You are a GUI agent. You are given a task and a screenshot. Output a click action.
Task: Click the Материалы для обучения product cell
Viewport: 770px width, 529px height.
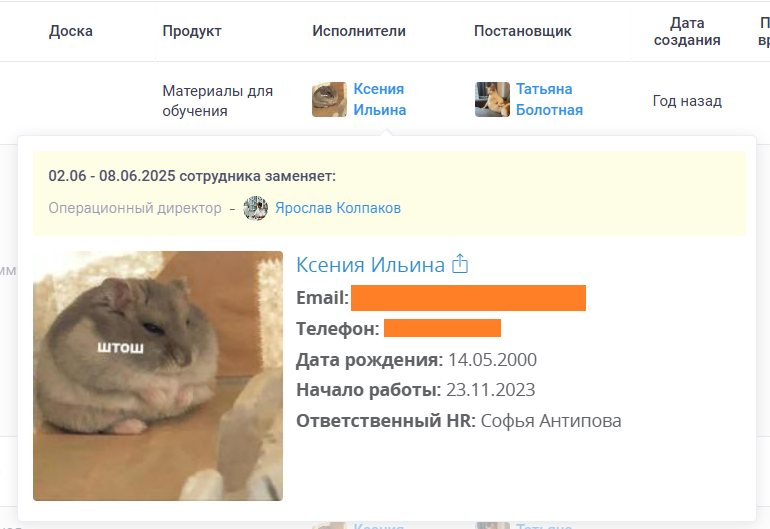tap(218, 101)
